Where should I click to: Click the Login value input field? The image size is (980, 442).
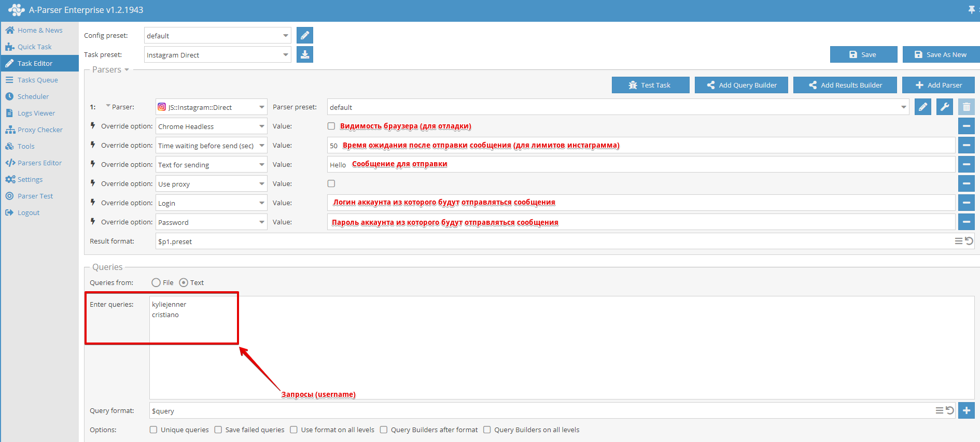[641, 203]
